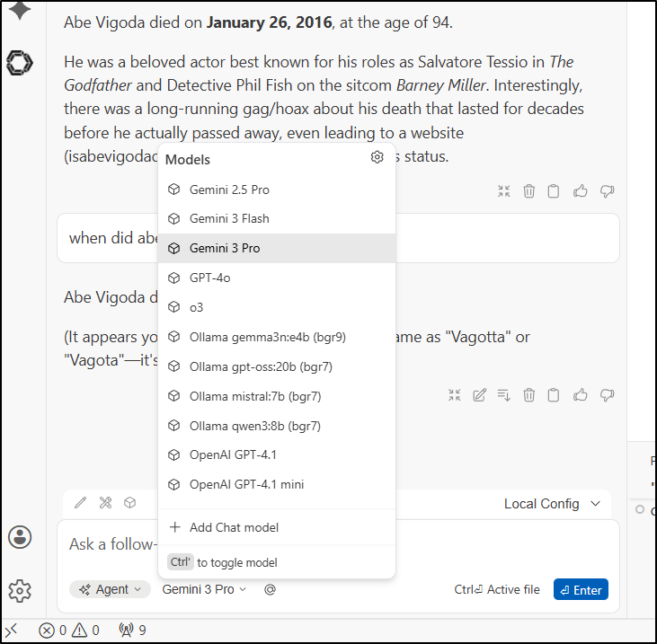The width and height of the screenshot is (657, 644).
Task: Toggle the Gemini 3 Pro model selector
Action: (x=204, y=590)
